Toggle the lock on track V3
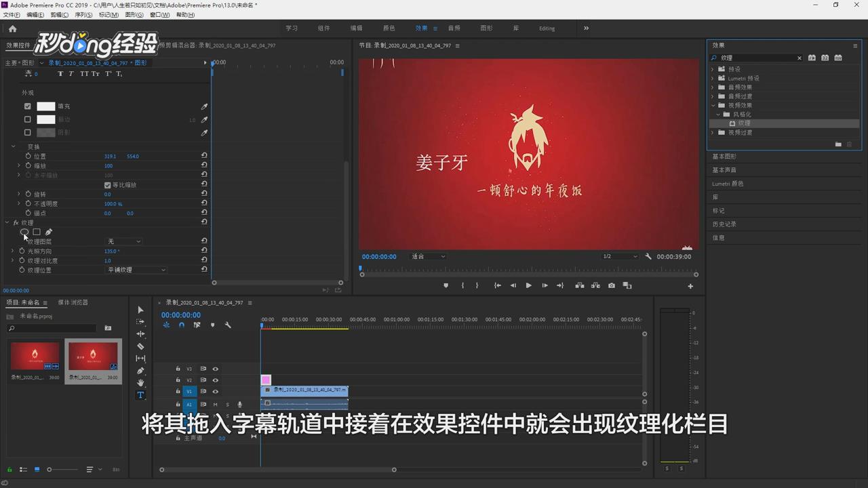The width and height of the screenshot is (868, 488). point(178,369)
